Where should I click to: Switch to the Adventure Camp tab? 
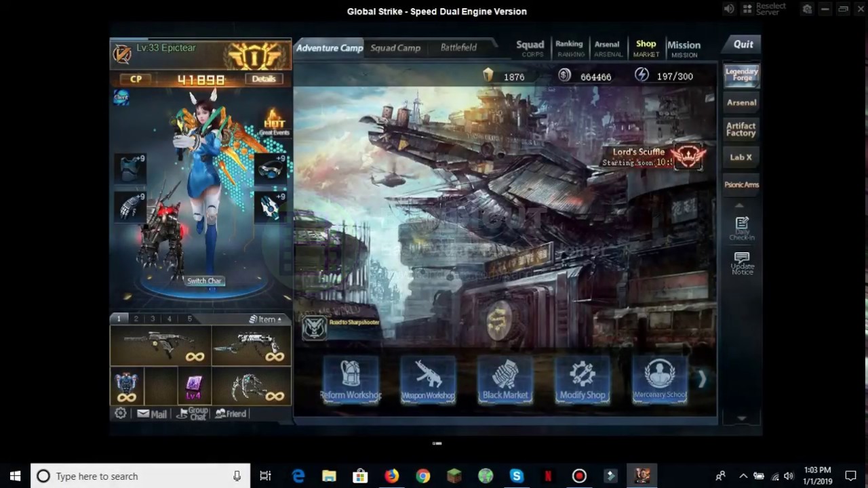329,47
